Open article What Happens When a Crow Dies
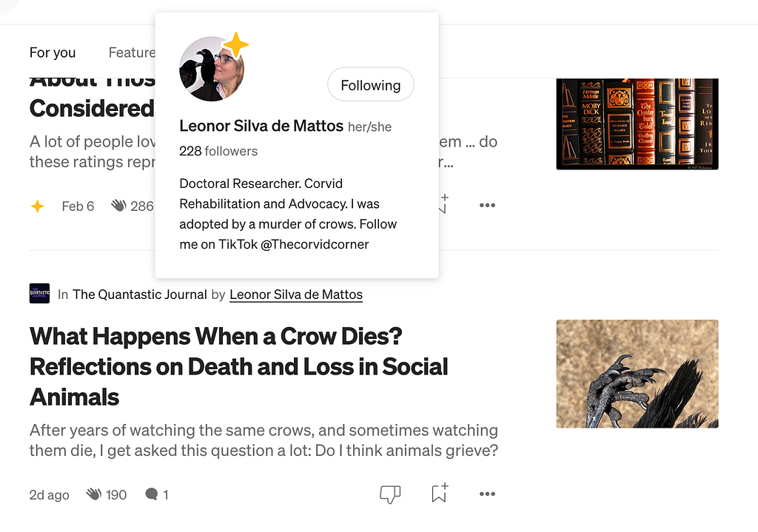The height and width of the screenshot is (532, 758). coord(239,367)
